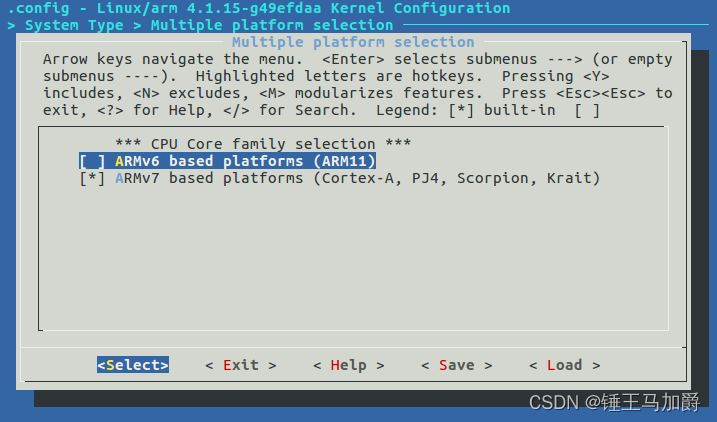Toggle the ARMv6 based platforms checkbox
Image resolution: width=717 pixels, height=422 pixels.
[92, 161]
